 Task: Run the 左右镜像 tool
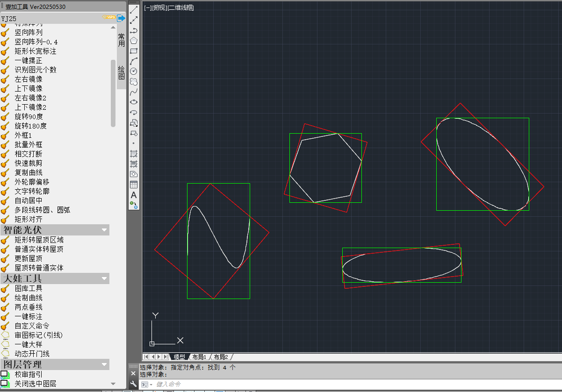click(29, 79)
